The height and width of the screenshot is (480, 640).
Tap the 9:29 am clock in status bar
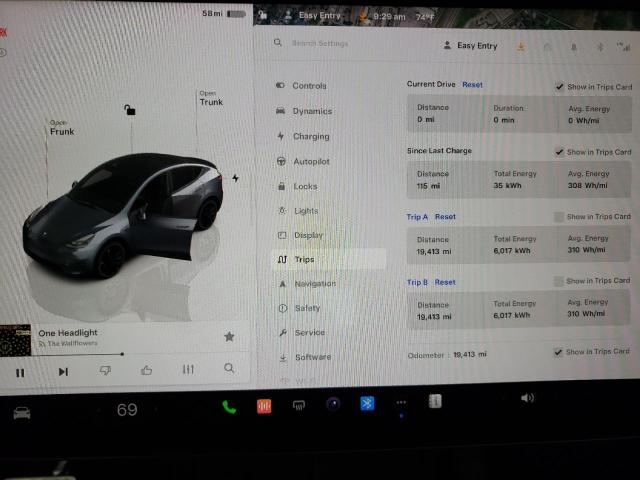click(389, 17)
